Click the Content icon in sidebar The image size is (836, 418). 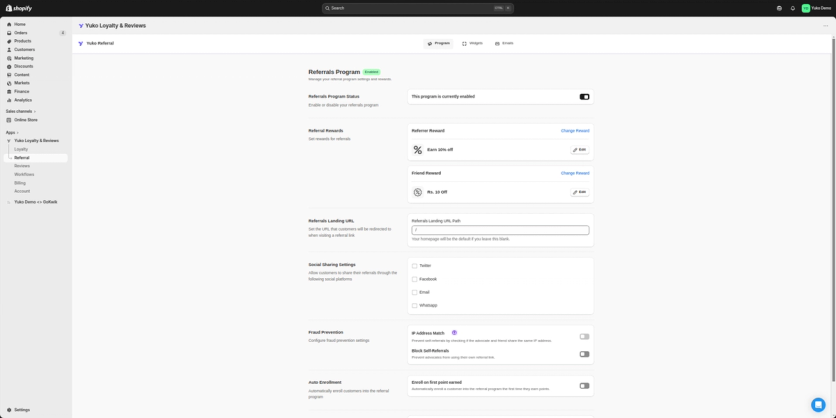point(9,75)
